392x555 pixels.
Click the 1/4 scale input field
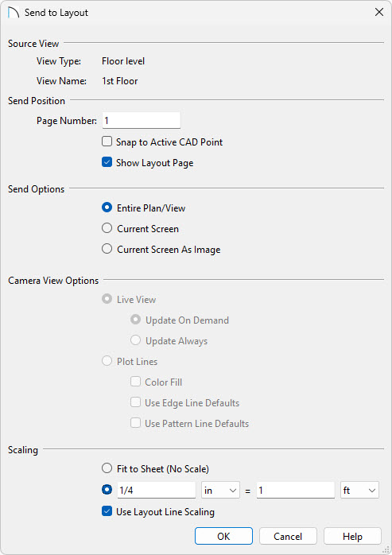[x=156, y=491]
